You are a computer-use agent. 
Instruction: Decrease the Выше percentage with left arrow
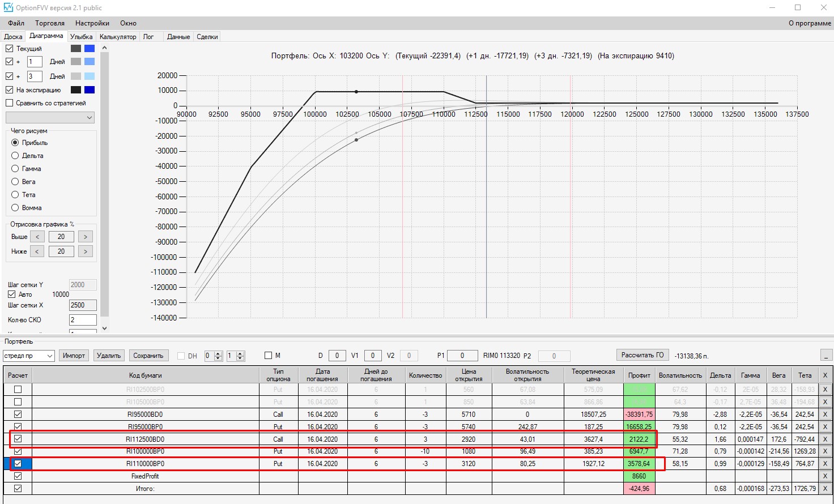tap(37, 237)
